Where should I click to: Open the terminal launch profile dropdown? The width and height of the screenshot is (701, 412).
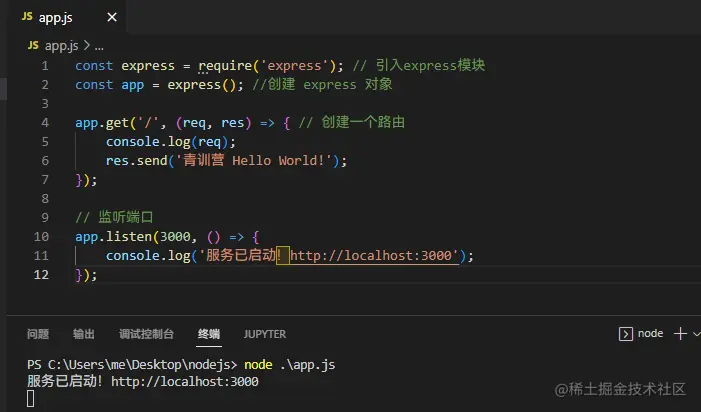(696, 333)
